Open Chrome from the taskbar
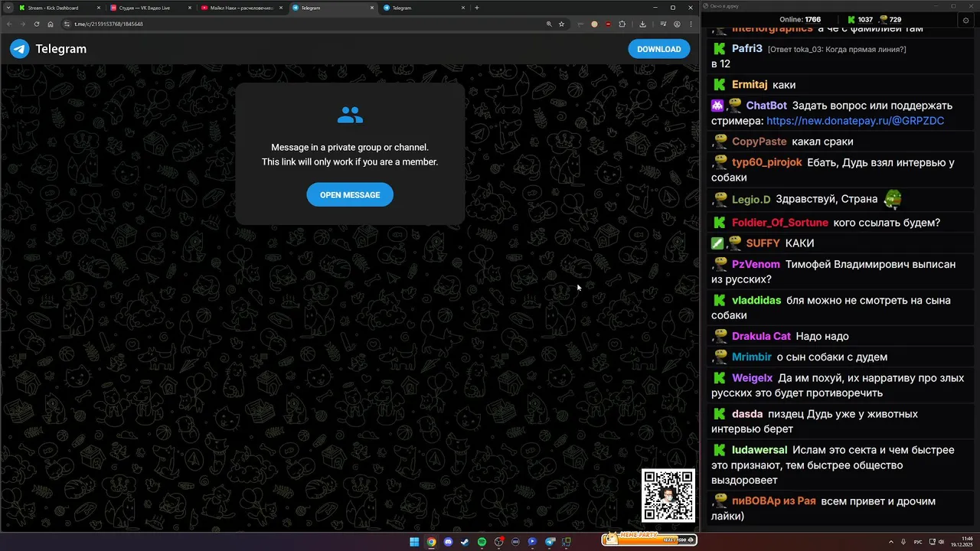Image resolution: width=980 pixels, height=551 pixels. coord(431,542)
